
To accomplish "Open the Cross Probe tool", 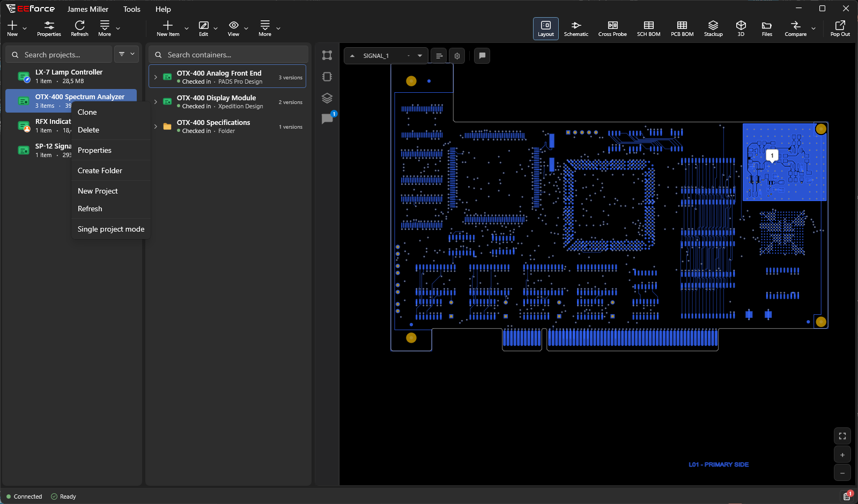I will coord(612,28).
